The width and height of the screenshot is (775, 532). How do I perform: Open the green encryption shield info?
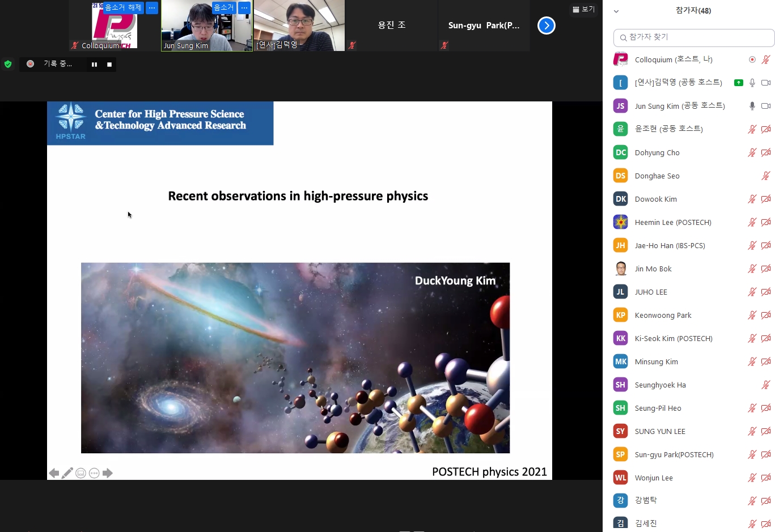pyautogui.click(x=8, y=64)
